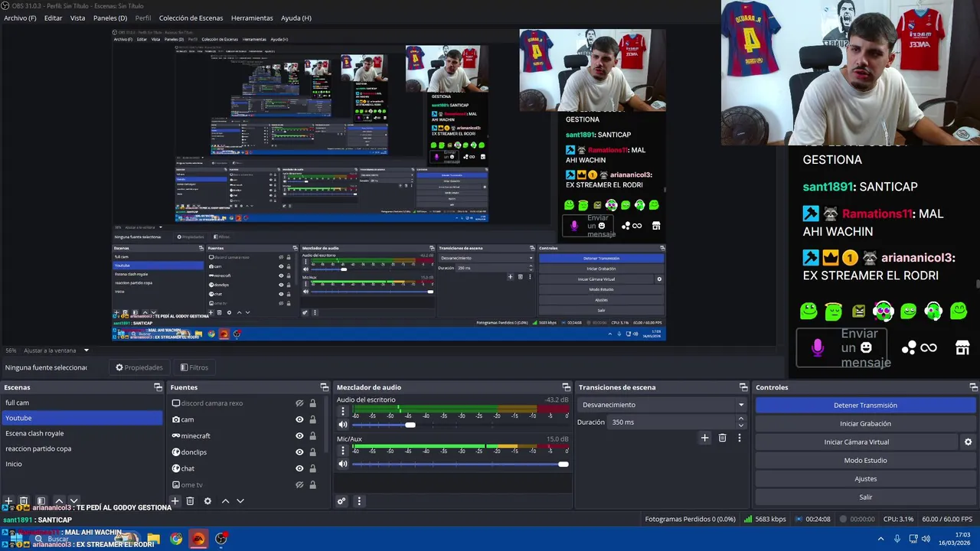Open the Vista menu
The width and height of the screenshot is (980, 551).
(x=77, y=18)
